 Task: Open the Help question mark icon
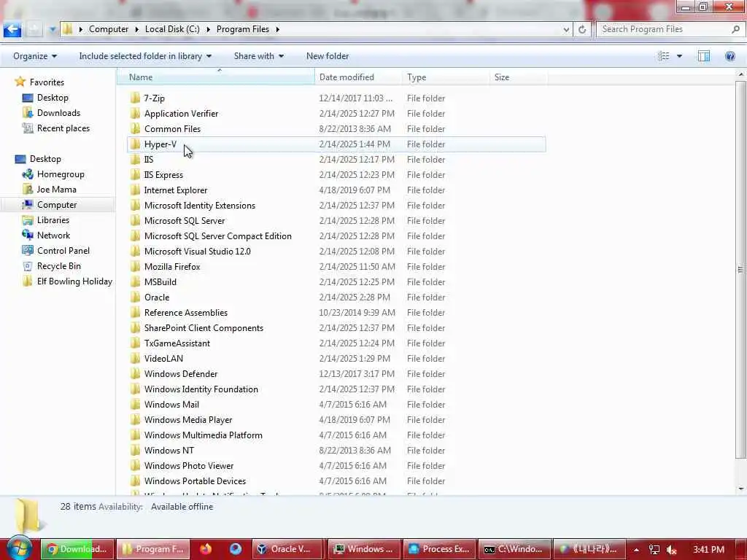pyautogui.click(x=729, y=56)
